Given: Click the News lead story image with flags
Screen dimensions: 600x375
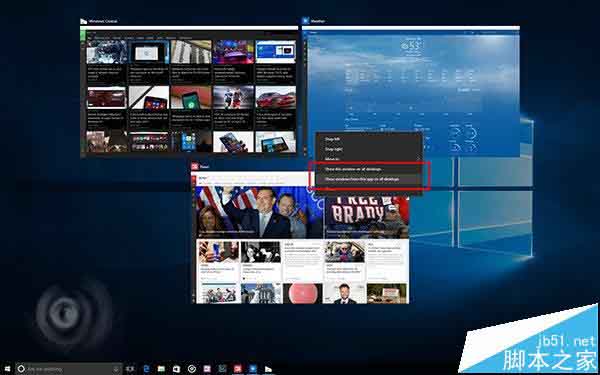Looking at the screenshot, I should pyautogui.click(x=259, y=212).
